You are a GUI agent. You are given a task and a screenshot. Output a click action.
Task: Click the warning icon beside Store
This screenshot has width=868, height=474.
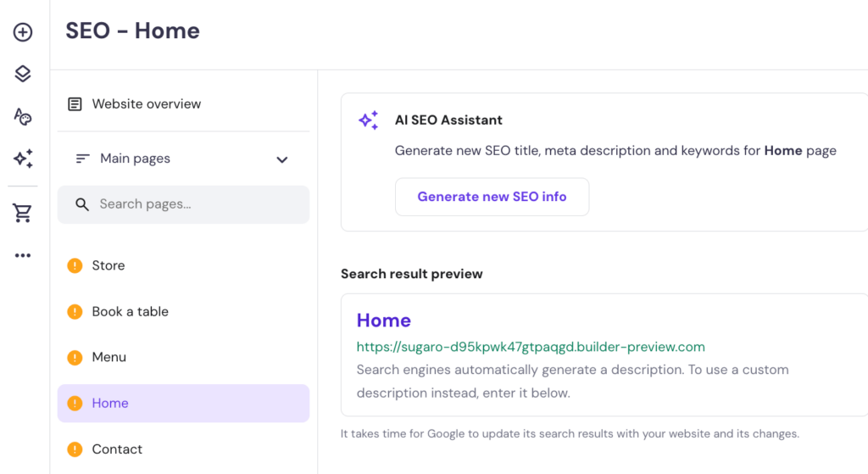coord(75,265)
